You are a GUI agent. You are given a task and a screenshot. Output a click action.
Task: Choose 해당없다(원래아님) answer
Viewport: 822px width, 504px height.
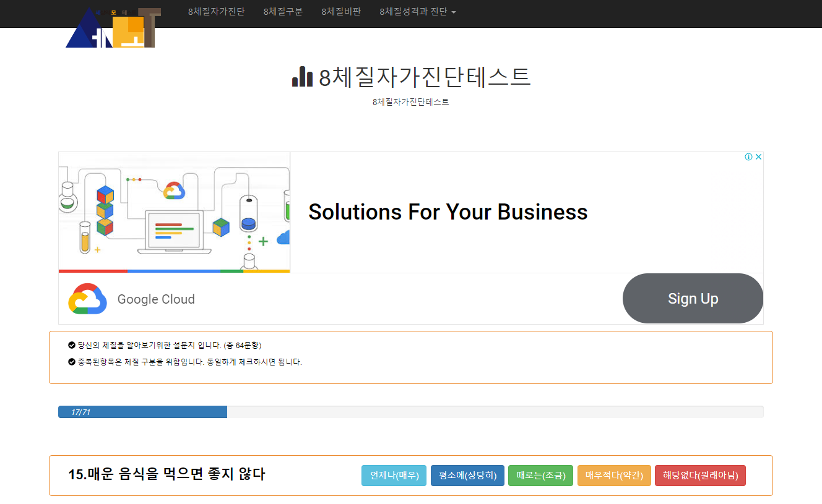coord(700,476)
